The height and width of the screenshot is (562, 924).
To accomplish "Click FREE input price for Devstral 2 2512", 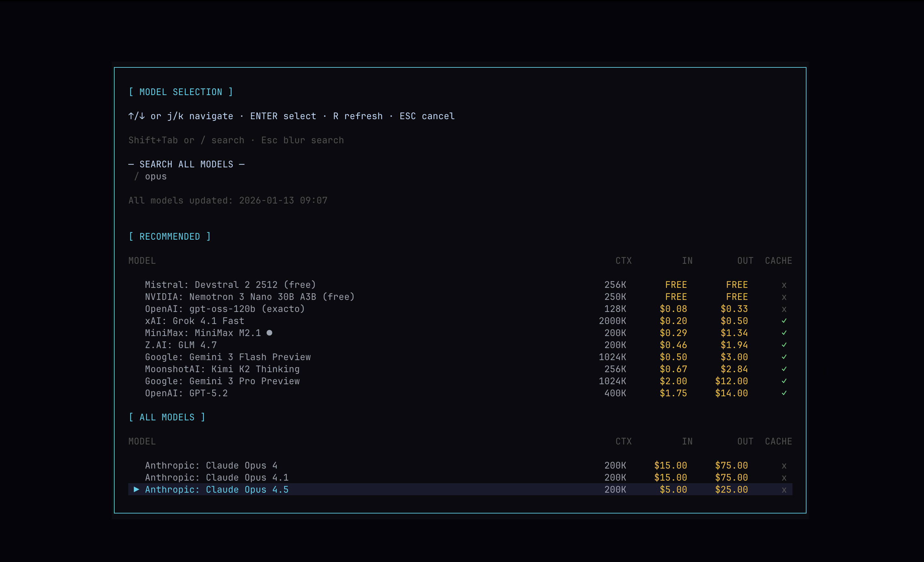I will (676, 285).
